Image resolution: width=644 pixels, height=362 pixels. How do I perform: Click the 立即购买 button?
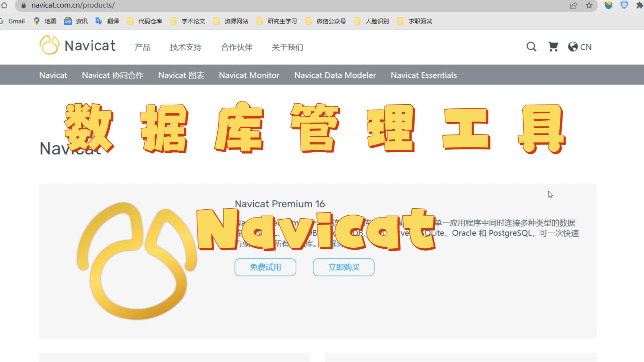[x=343, y=267]
